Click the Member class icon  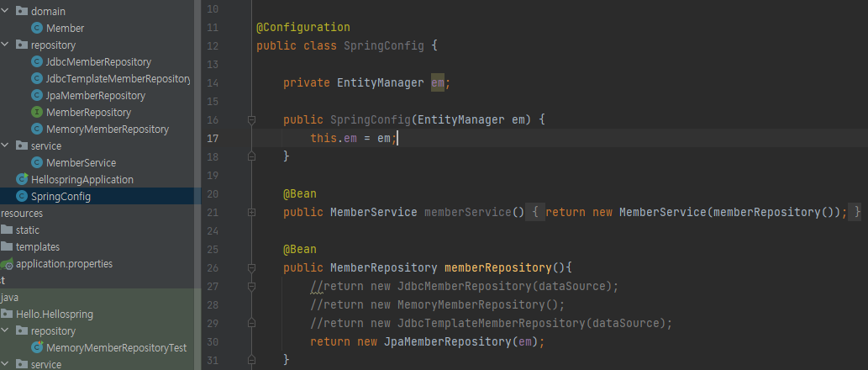pyautogui.click(x=37, y=29)
